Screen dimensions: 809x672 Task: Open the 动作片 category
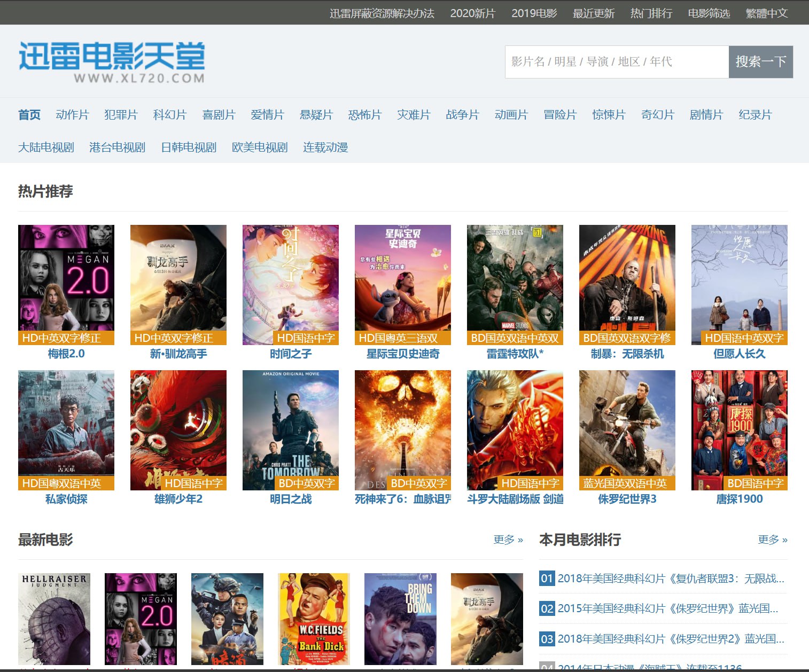pyautogui.click(x=72, y=115)
